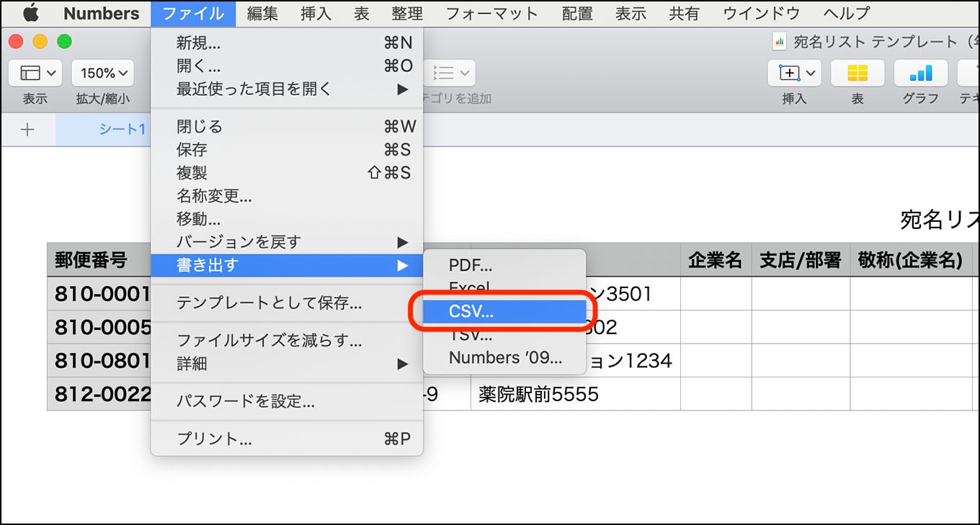The height and width of the screenshot is (525, 980).
Task: Choose ファイルサイズを減らす...
Action: point(287,341)
